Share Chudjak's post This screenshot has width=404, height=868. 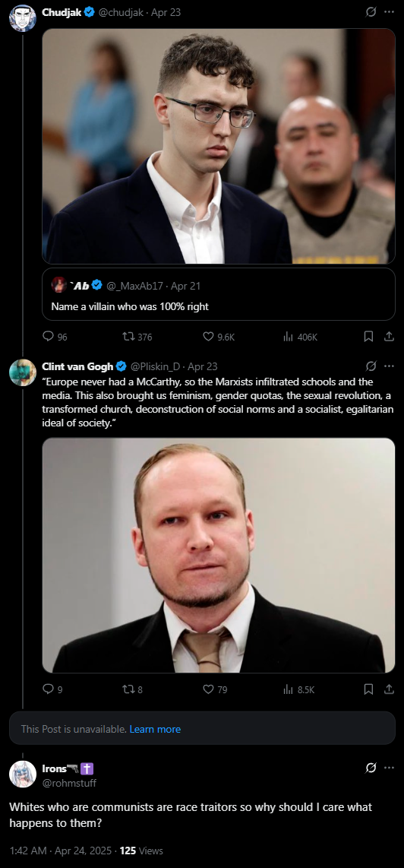pyautogui.click(x=389, y=337)
